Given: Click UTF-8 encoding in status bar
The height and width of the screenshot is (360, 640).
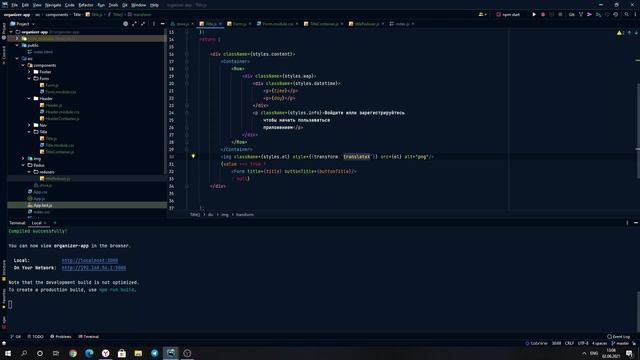Looking at the screenshot, I should [583, 343].
